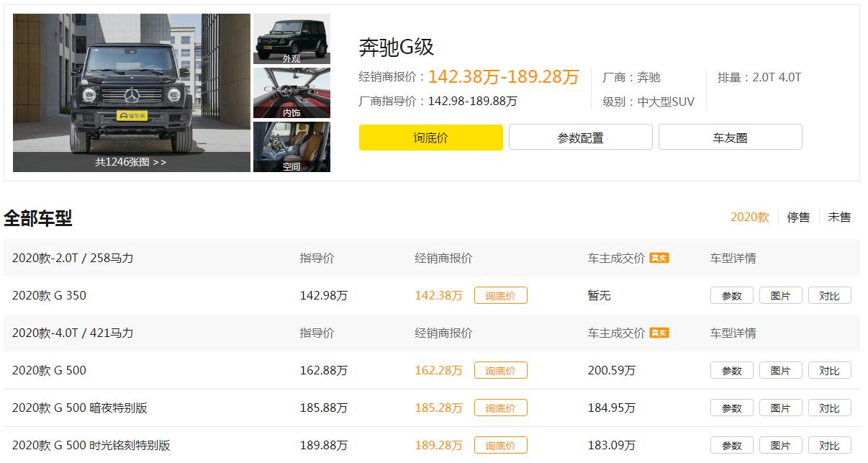
Task: Click the owner price 200.59万
Action: tap(612, 370)
